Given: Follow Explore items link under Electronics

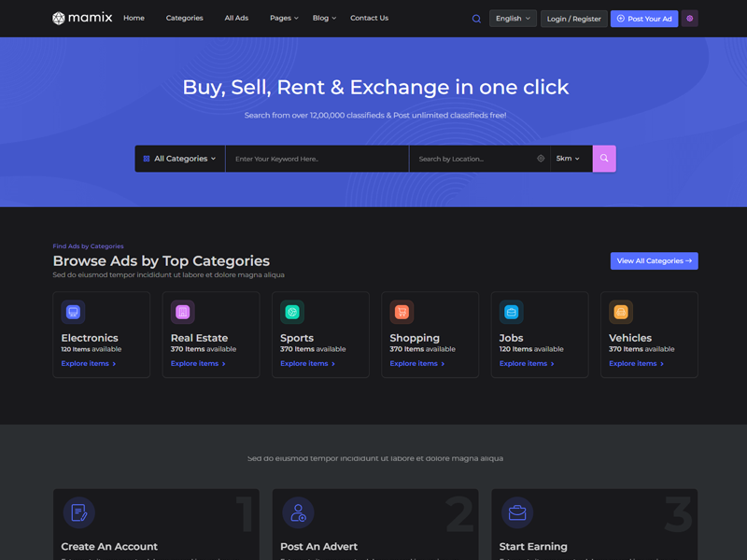Looking at the screenshot, I should 89,364.
